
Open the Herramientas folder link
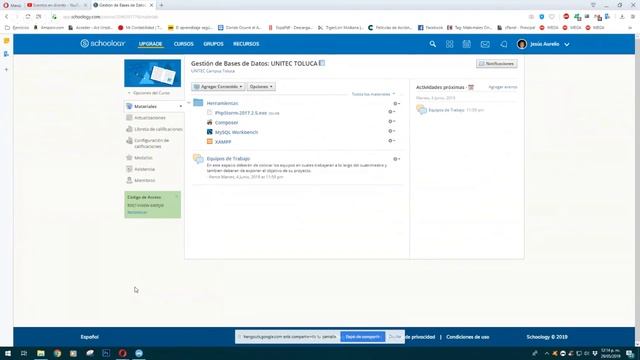[222, 103]
